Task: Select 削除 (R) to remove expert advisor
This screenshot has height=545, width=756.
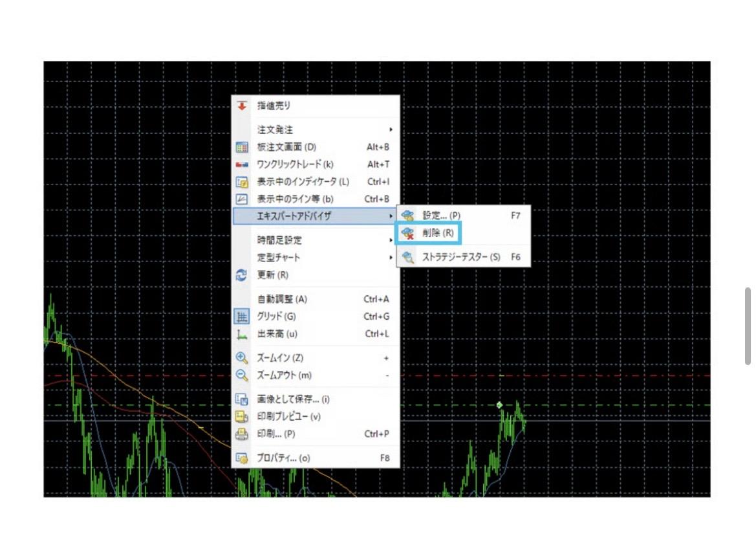Action: 438,233
